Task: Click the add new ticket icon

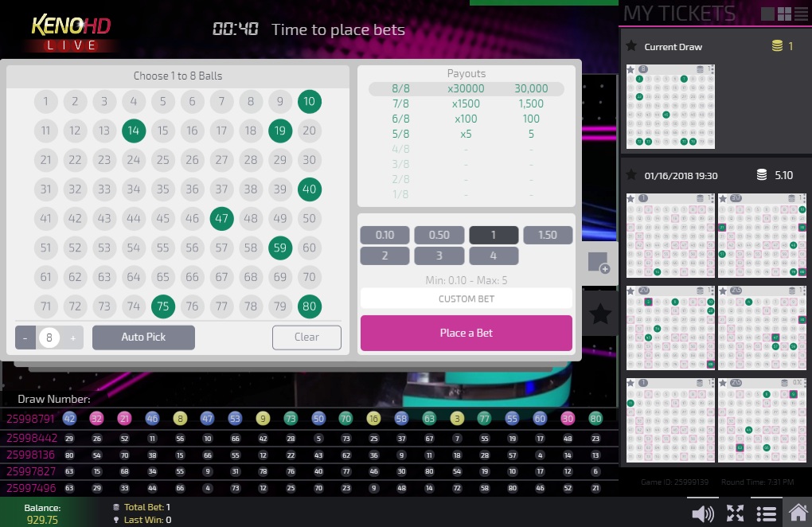Action: (599, 263)
